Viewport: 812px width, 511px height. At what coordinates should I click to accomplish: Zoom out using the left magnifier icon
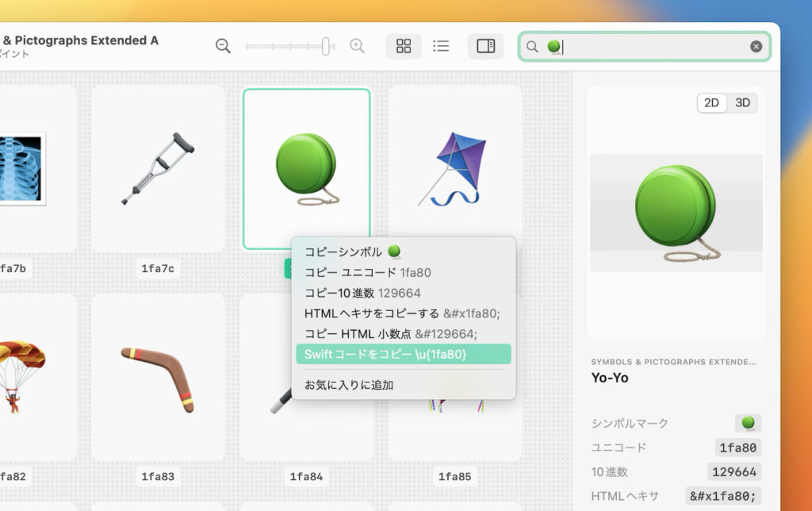223,45
